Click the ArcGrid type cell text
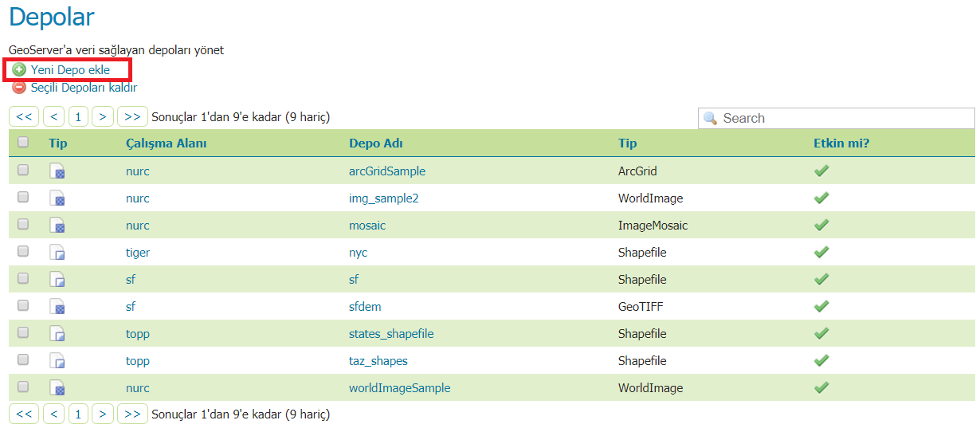The width and height of the screenshot is (980, 432). (637, 171)
